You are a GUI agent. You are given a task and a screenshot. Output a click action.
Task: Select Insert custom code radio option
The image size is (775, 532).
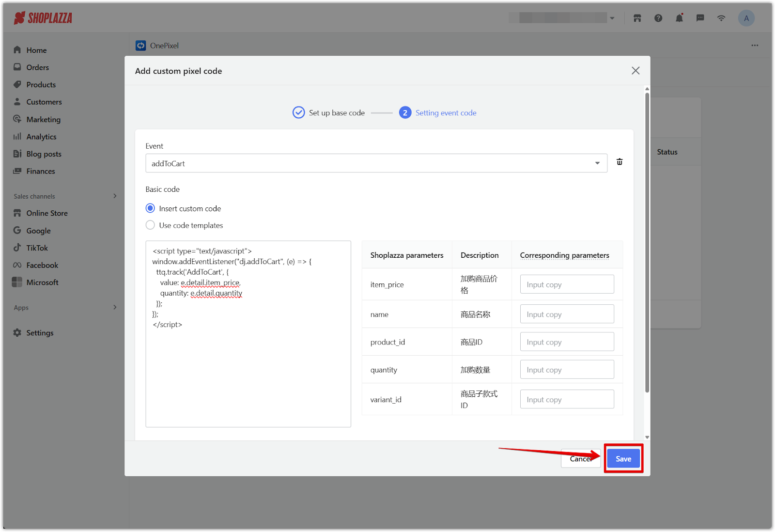pyautogui.click(x=151, y=208)
